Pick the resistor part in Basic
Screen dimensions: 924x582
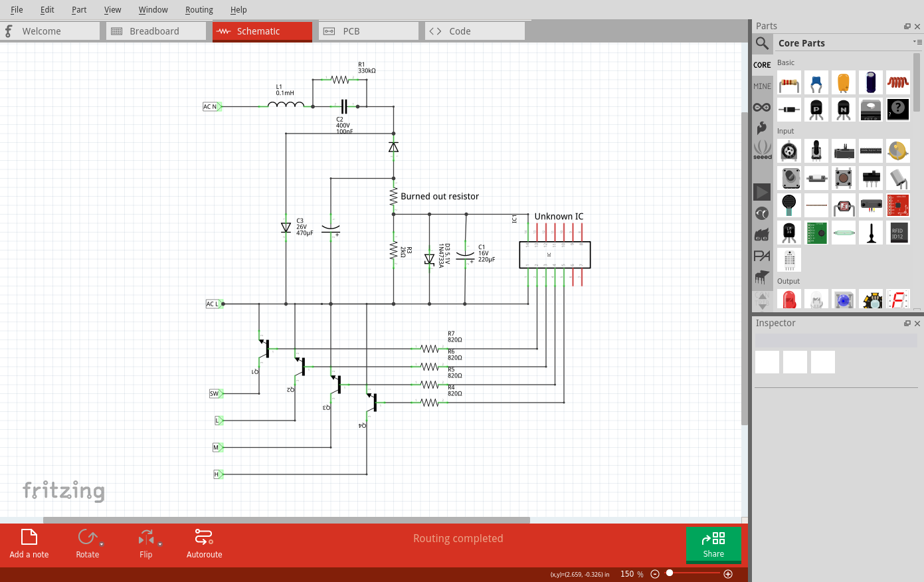pyautogui.click(x=789, y=83)
